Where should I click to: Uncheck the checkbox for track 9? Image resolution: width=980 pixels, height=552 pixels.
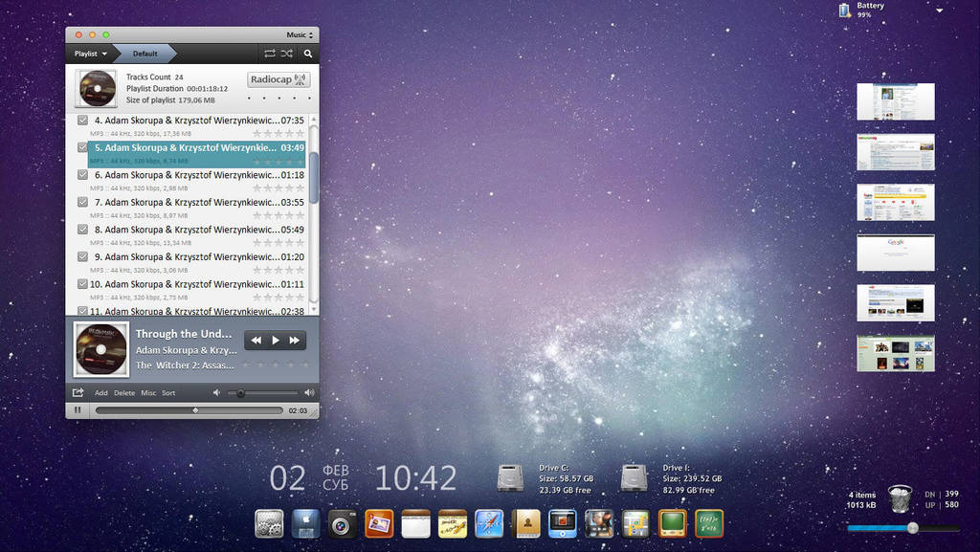[x=82, y=256]
